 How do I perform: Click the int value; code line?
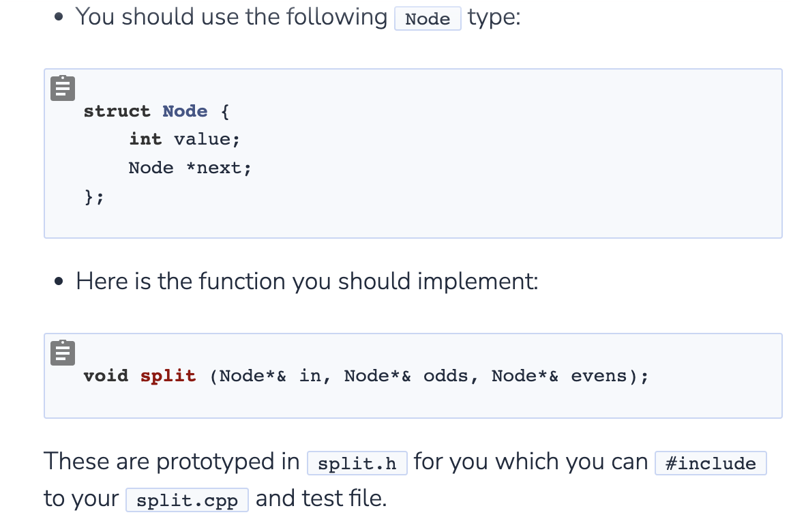pyautogui.click(x=184, y=139)
